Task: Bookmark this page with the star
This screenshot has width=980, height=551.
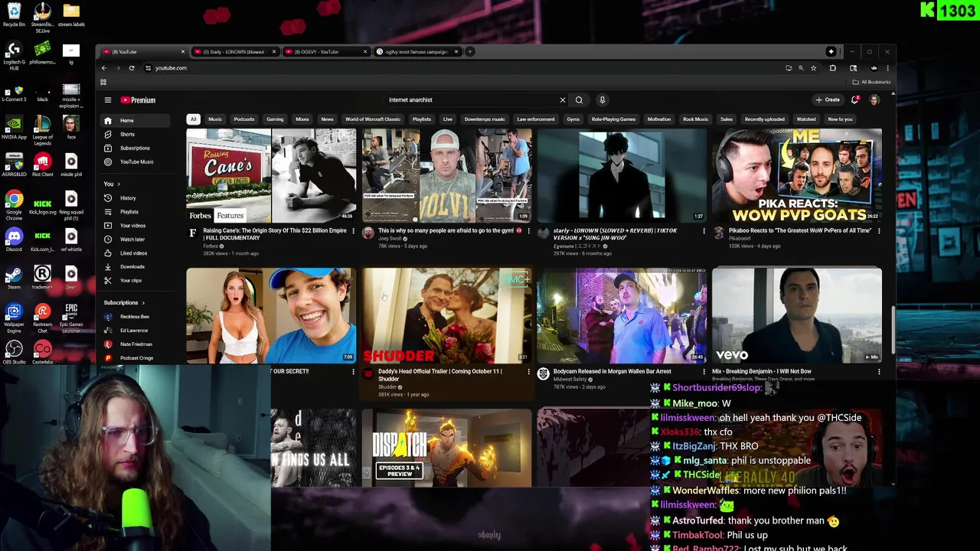Action: click(813, 68)
